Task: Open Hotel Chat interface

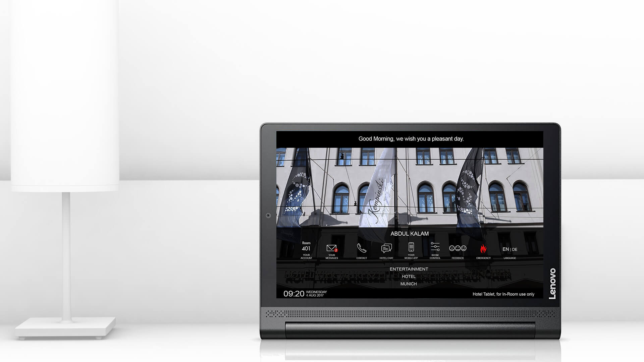Action: pyautogui.click(x=386, y=251)
